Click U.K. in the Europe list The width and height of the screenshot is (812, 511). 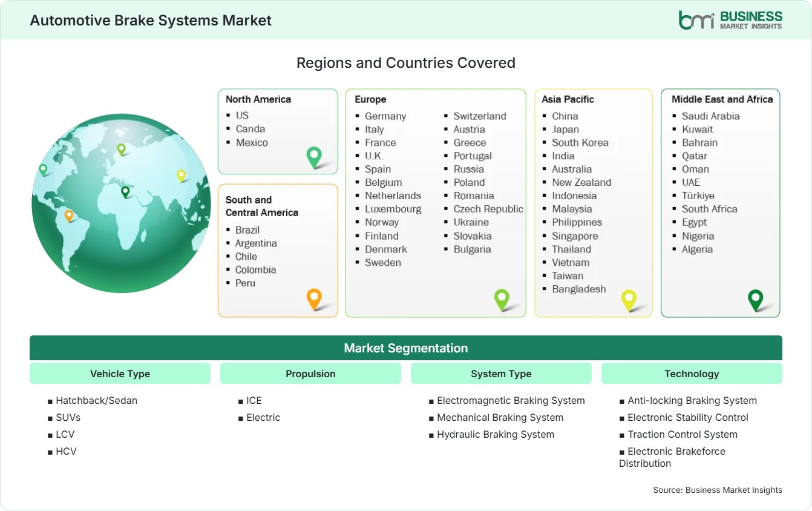coord(374,156)
